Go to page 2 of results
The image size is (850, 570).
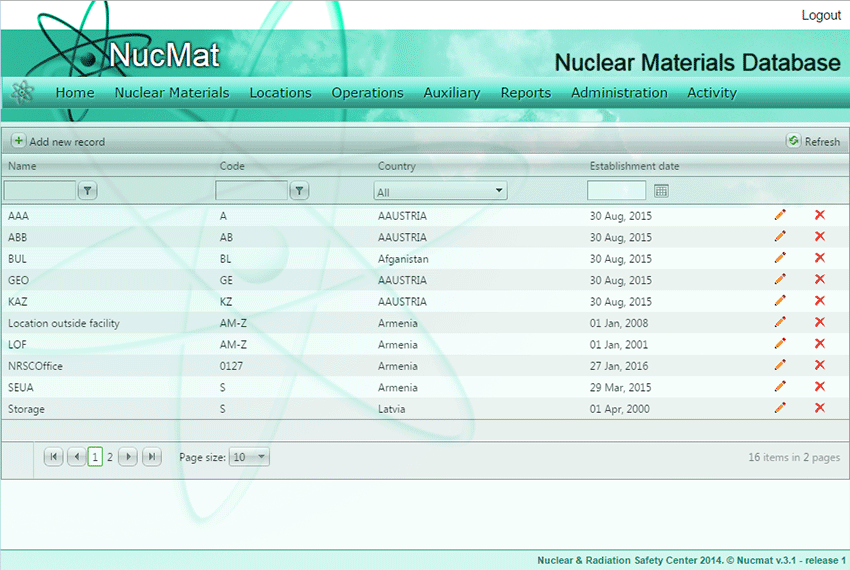click(x=110, y=457)
